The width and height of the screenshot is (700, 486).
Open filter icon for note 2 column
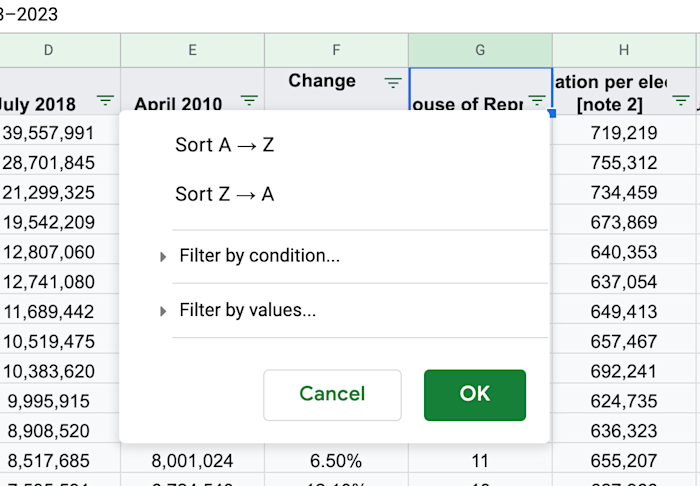[x=681, y=100]
